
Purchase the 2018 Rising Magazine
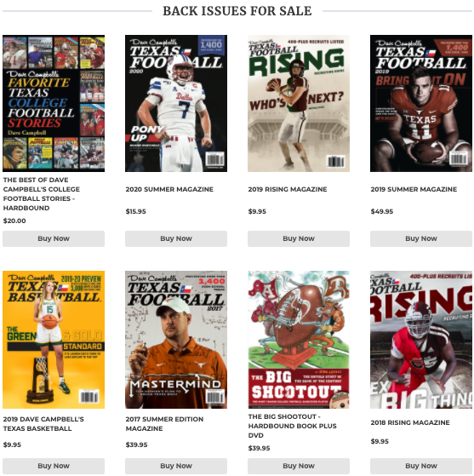pos(421,466)
